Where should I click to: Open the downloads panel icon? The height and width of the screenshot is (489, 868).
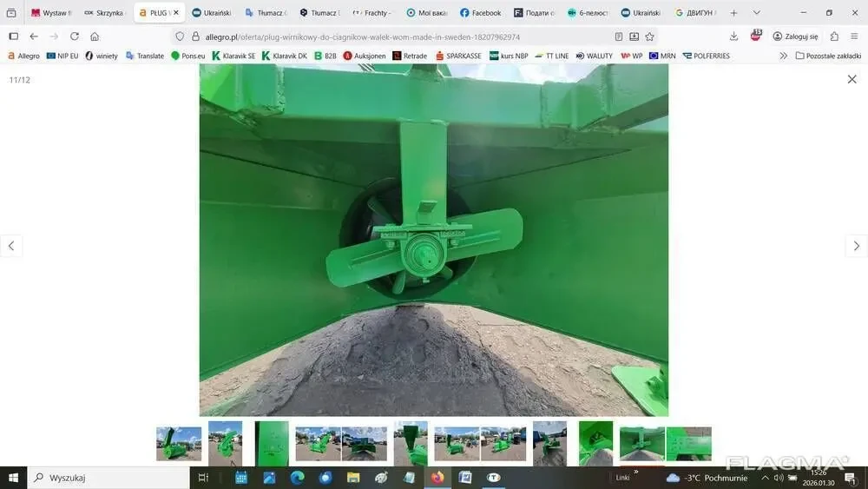(733, 36)
